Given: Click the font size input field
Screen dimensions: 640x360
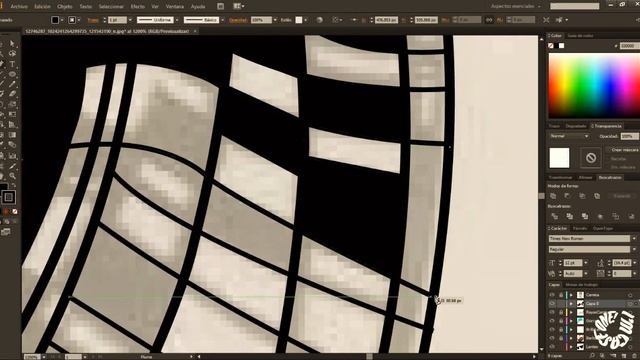Looking at the screenshot, I should 573,263.
